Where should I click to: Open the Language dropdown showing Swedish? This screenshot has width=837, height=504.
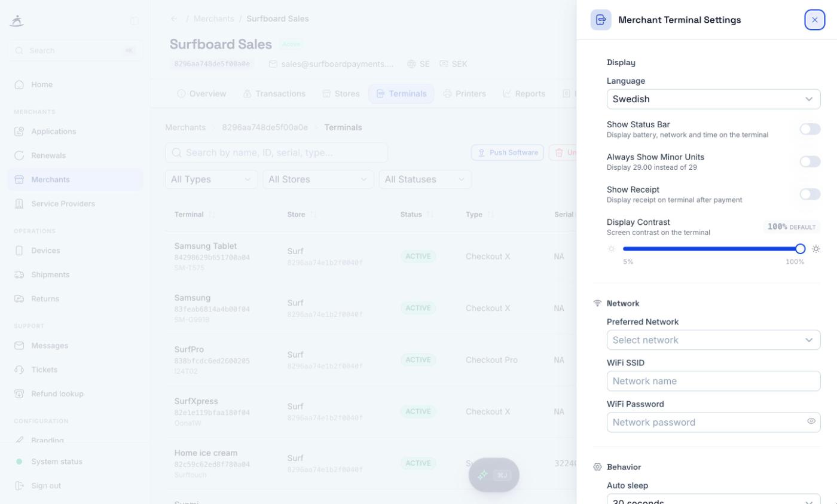(x=714, y=99)
